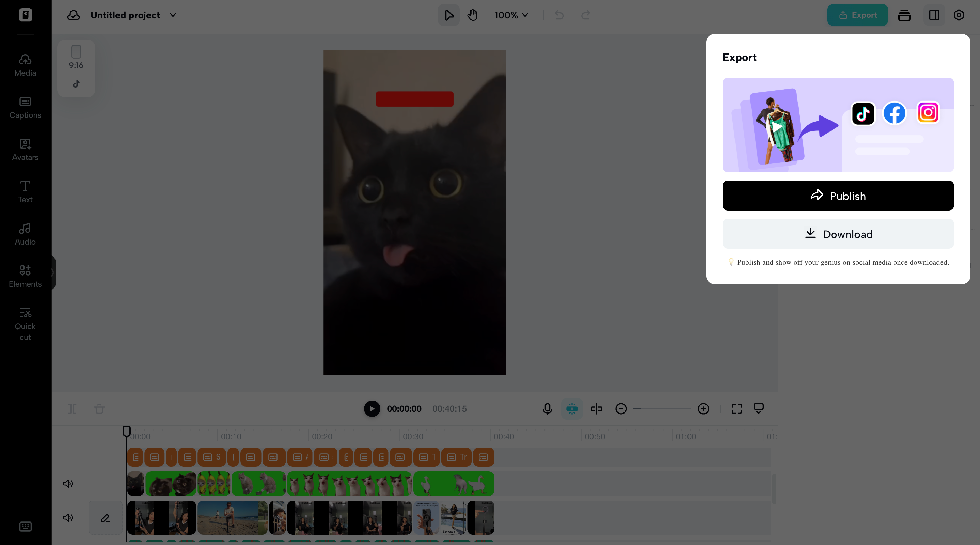Click the Download button
The image size is (980, 545).
click(838, 234)
